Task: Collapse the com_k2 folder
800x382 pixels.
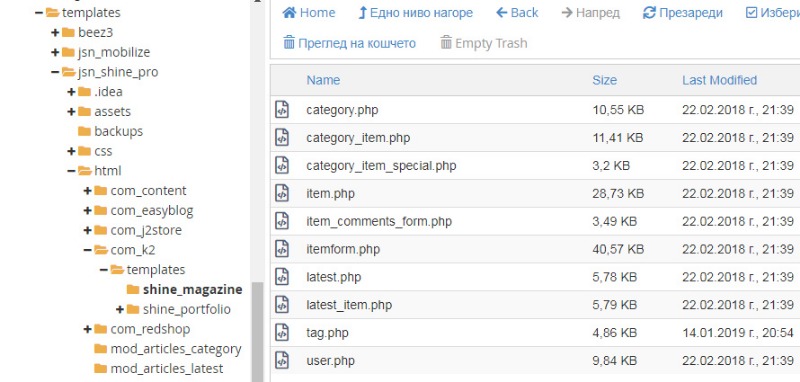Action: [x=87, y=250]
